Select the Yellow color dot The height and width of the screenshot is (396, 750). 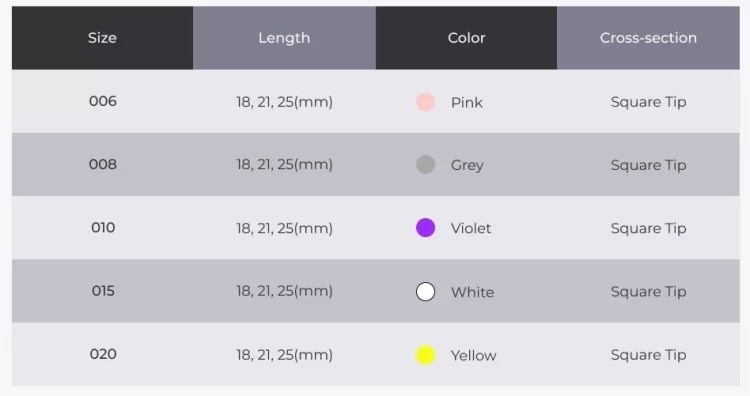pyautogui.click(x=425, y=355)
